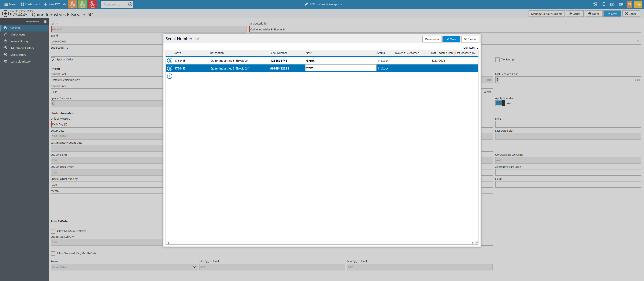Click the Help button
This screenshot has height=281, width=644.
[637, 4]
